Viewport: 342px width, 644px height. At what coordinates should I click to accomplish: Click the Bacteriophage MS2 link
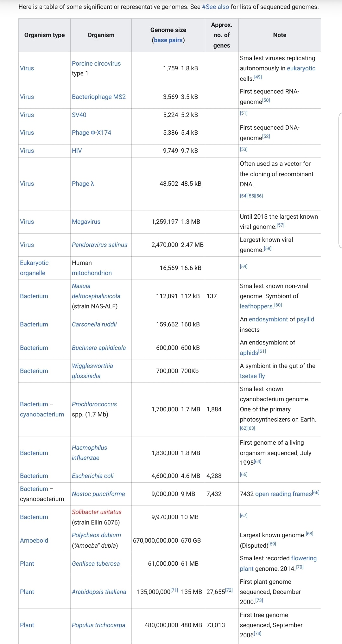coord(99,97)
